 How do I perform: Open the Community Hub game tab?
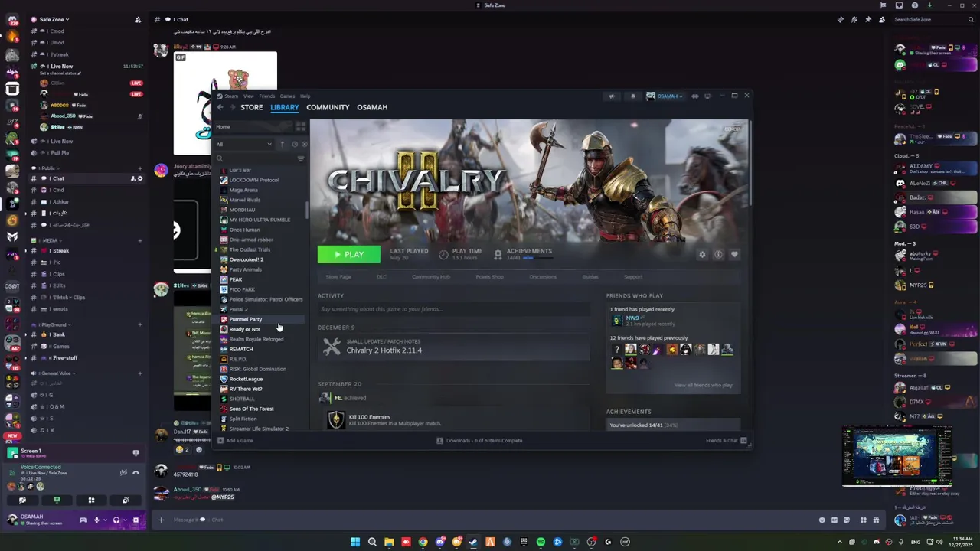(x=431, y=277)
